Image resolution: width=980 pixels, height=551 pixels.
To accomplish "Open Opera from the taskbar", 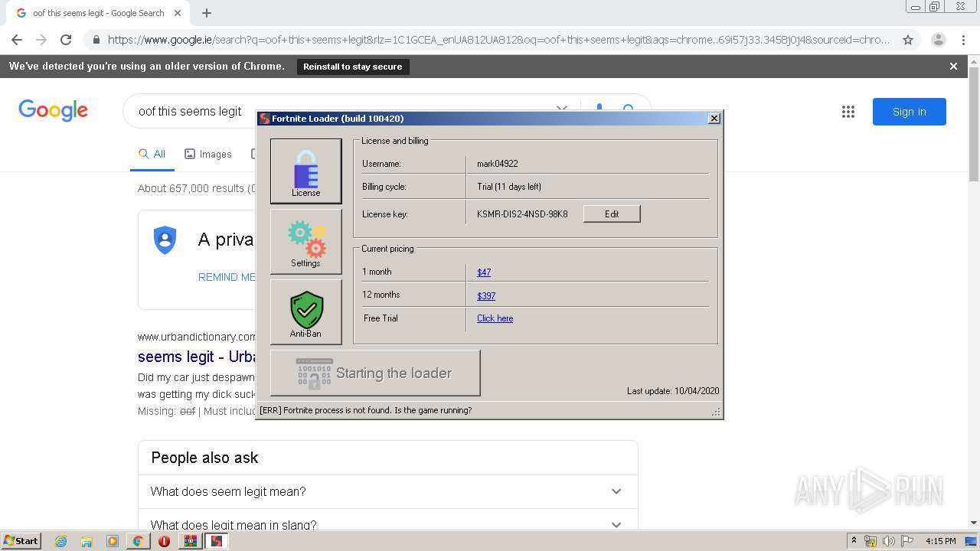I will tap(164, 541).
